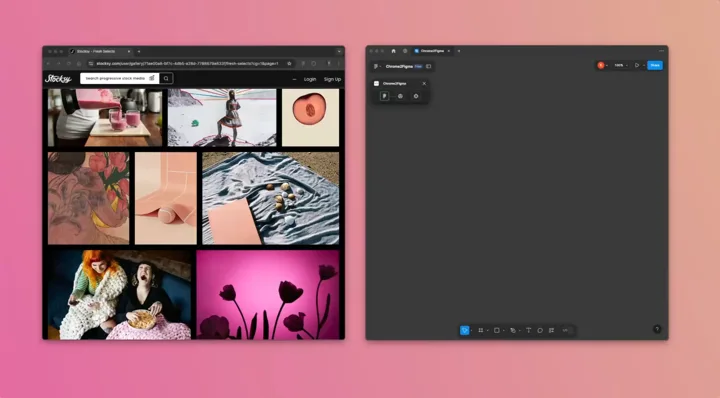Reload the Stocksy page in Chrome
720x398 pixels.
pos(69,63)
